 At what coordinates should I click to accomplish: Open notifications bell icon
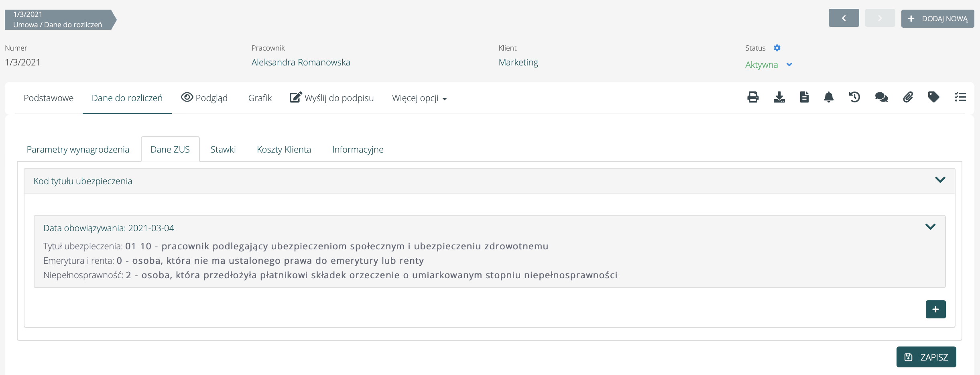[x=829, y=97]
